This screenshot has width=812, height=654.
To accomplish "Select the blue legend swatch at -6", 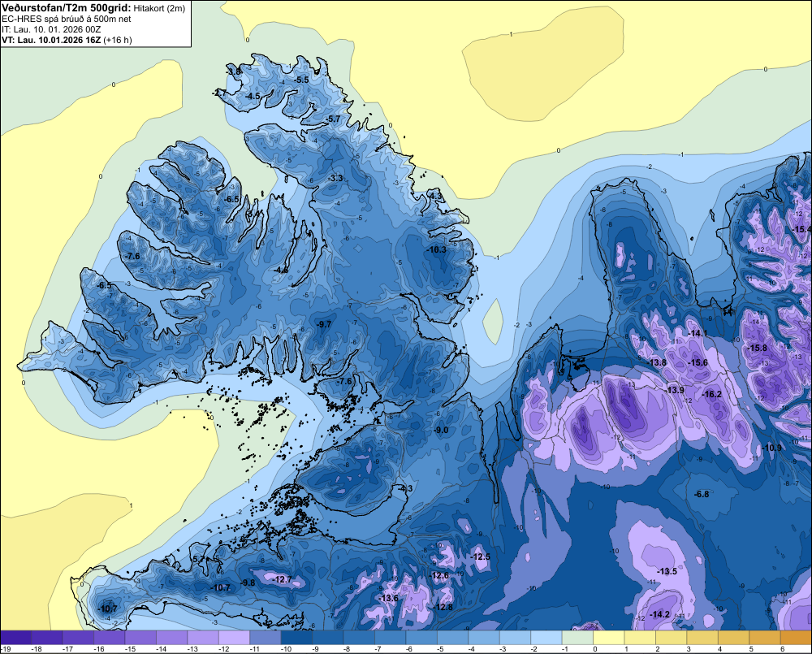I will [x=421, y=637].
